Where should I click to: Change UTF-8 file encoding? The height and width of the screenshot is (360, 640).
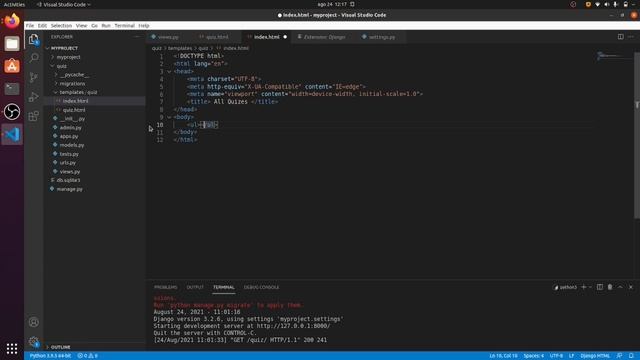556,356
